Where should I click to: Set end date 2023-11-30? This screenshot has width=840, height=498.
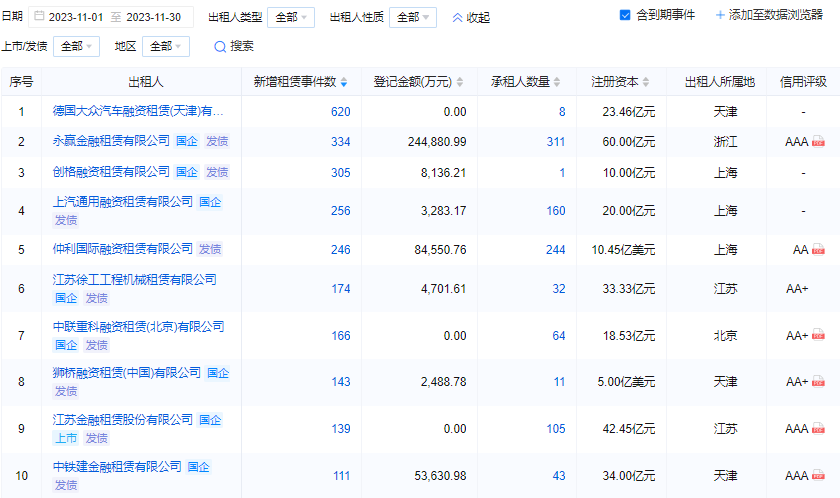[154, 17]
